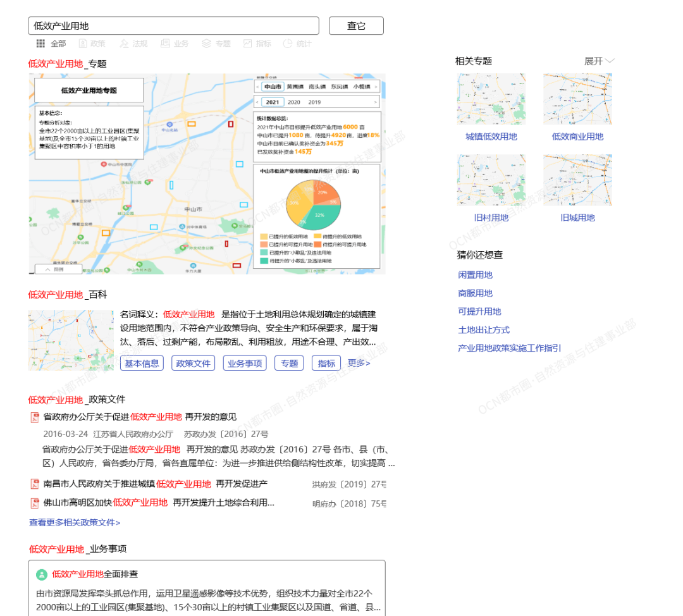Select the 黄圃镇 region tab

click(295, 87)
